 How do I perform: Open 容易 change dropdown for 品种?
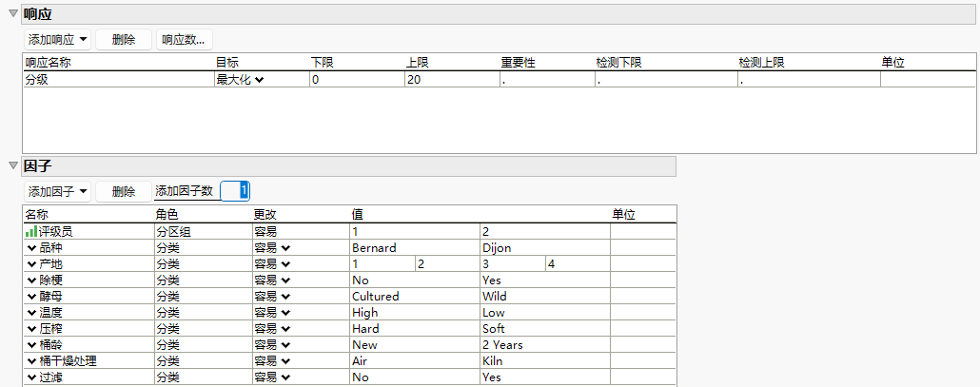click(x=272, y=248)
